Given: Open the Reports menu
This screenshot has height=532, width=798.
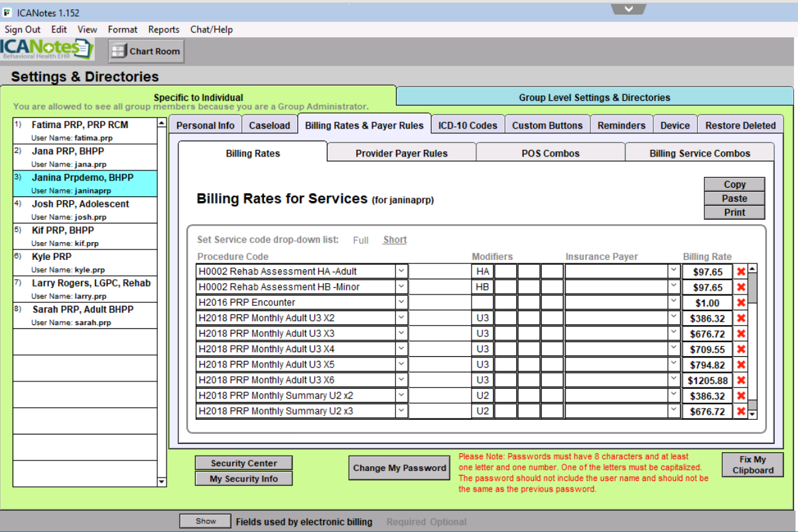Looking at the screenshot, I should [x=163, y=29].
